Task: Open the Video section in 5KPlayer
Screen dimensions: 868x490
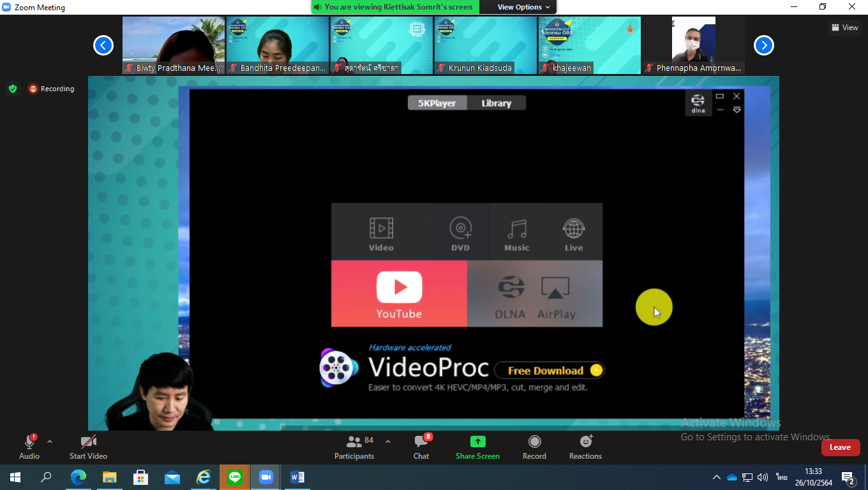Action: coord(381,232)
